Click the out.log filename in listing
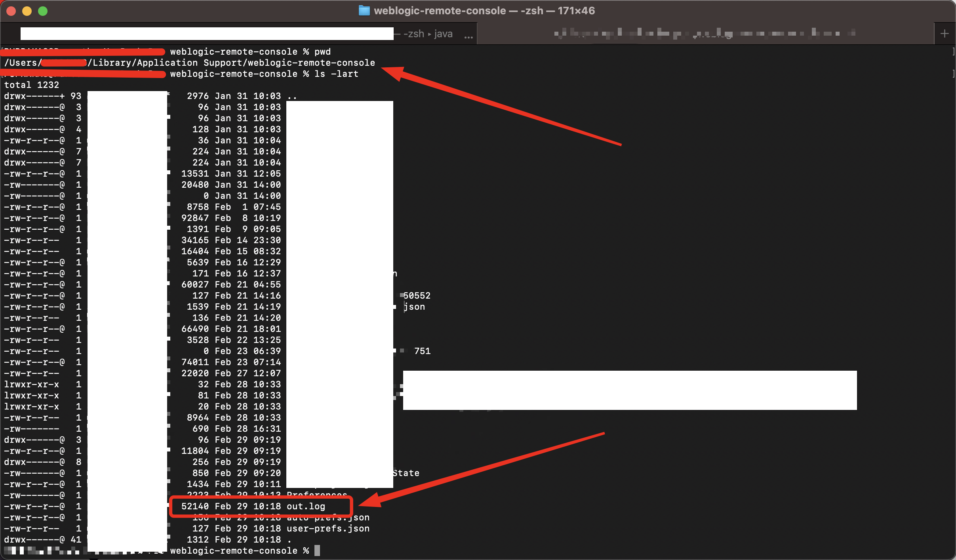The image size is (956, 560). (x=306, y=506)
